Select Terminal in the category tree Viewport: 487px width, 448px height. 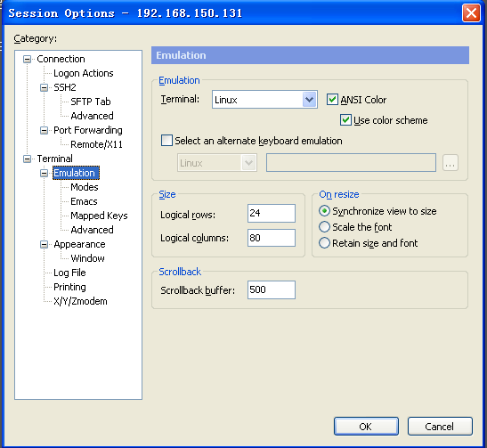[x=54, y=159]
